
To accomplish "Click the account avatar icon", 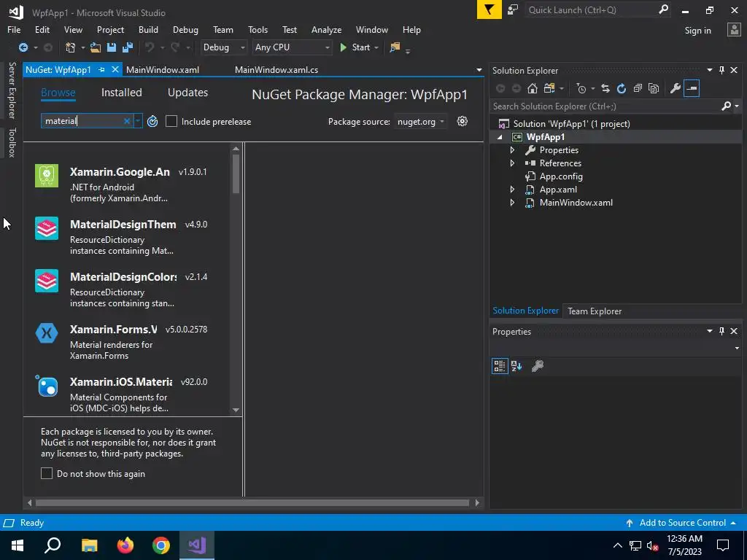I will (734, 29).
